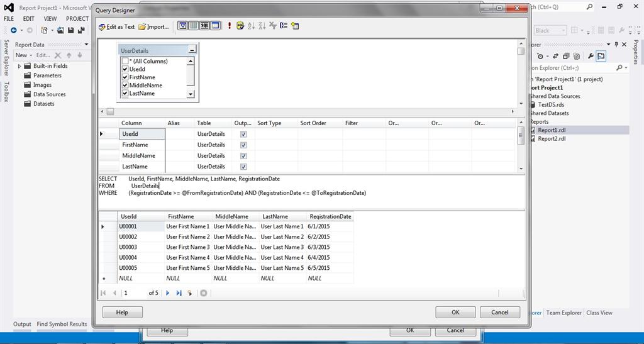The height and width of the screenshot is (344, 644).
Task: Open the Solution Explorer window position dropdown arrow
Action: (609, 44)
